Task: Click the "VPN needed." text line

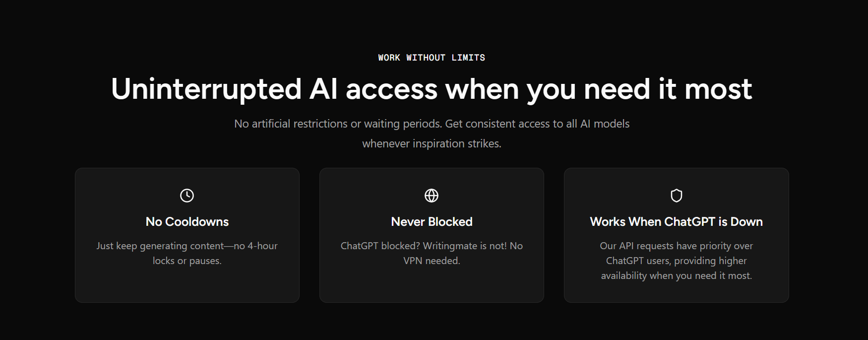Action: [432, 261]
